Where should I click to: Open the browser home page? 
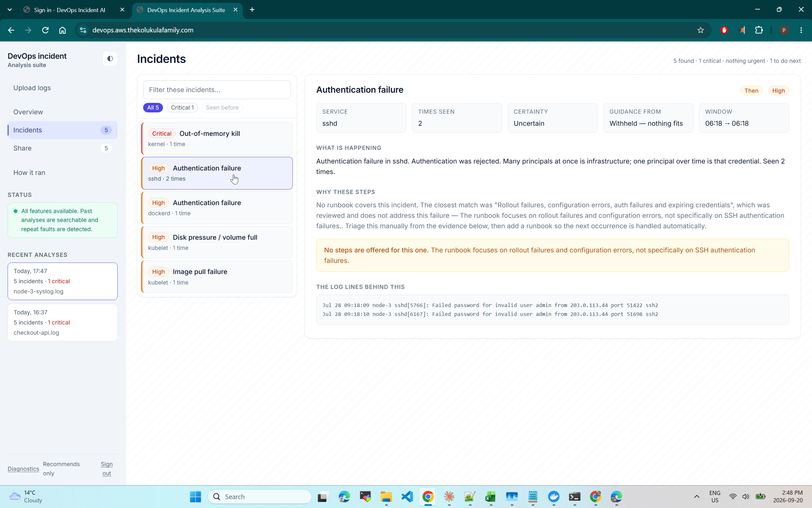tap(62, 30)
